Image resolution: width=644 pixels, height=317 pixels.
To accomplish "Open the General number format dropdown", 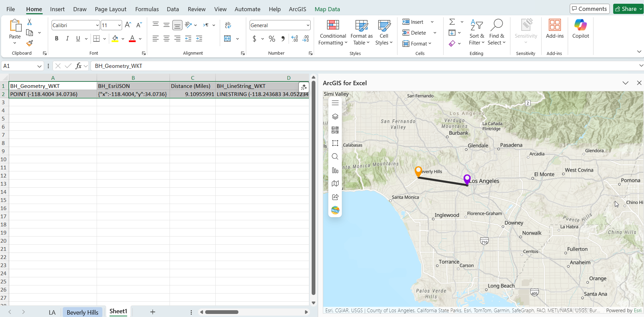I will 308,25.
